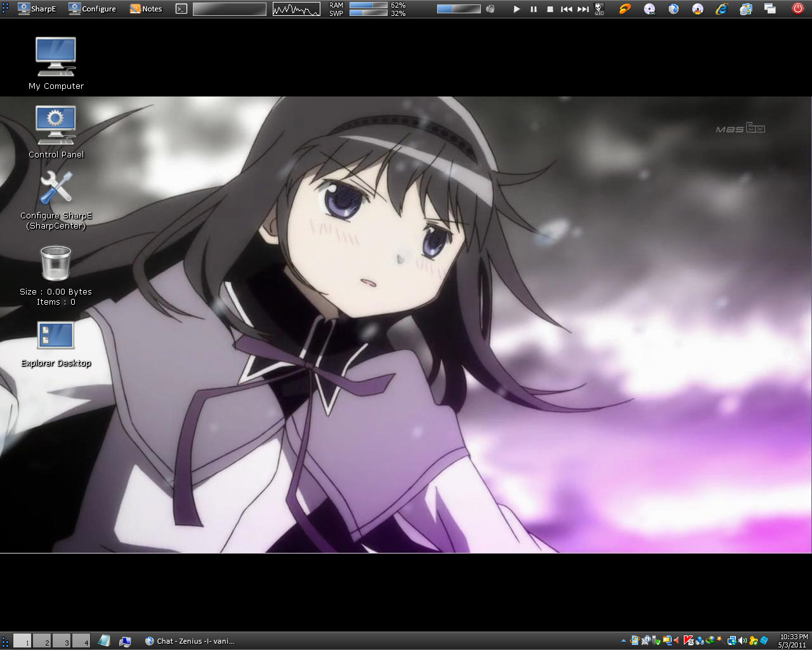Launch Windows Live Messenger shortcut

[x=746, y=9]
